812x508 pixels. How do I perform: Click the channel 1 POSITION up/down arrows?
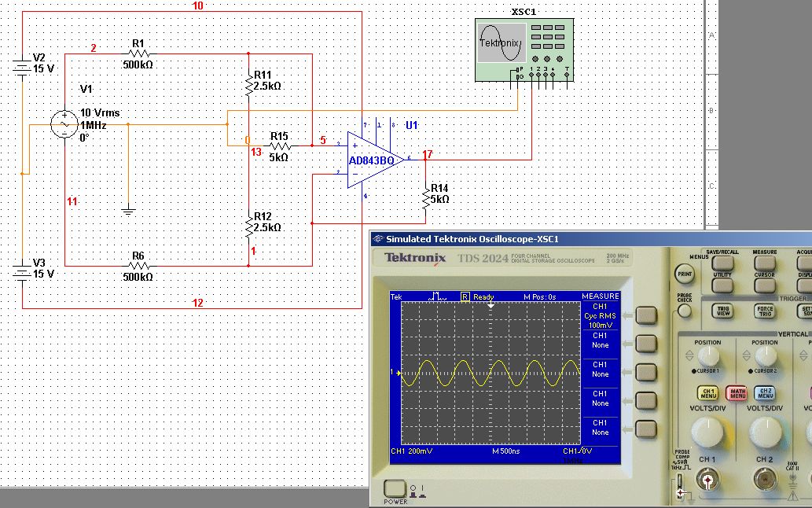coord(689,355)
